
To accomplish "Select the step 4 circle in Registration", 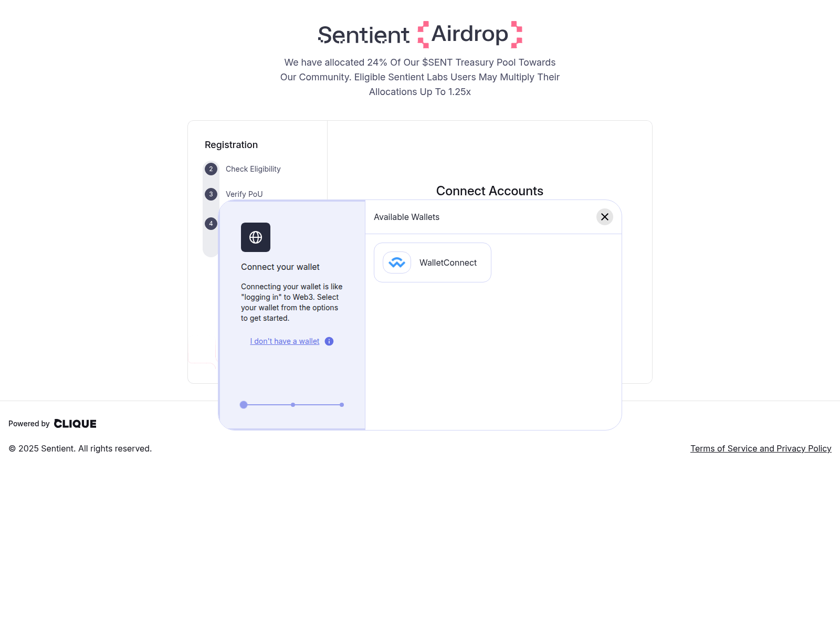I will pos(211,223).
